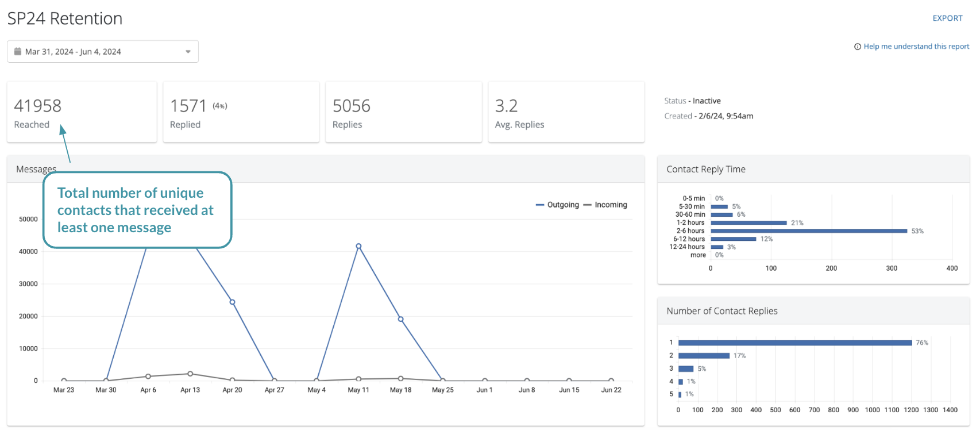
Task: Click the 5056 Replies stat card
Action: (403, 112)
